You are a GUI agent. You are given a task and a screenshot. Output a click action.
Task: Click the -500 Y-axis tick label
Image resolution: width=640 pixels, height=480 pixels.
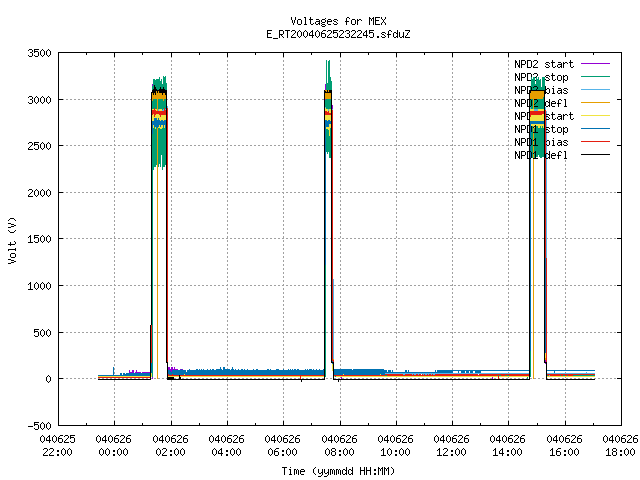(x=39, y=426)
